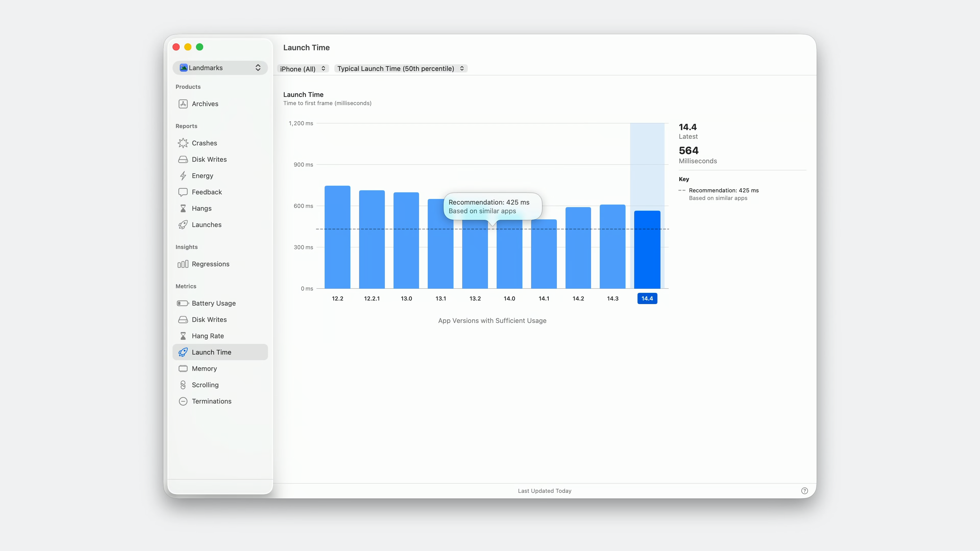Image resolution: width=980 pixels, height=551 pixels.
Task: Click the Energy lightning bolt icon
Action: point(183,176)
